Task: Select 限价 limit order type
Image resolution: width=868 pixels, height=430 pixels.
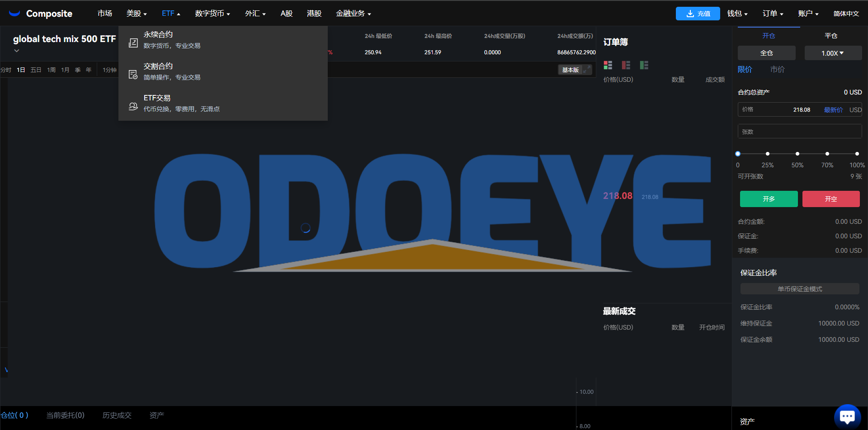Action: coord(745,69)
